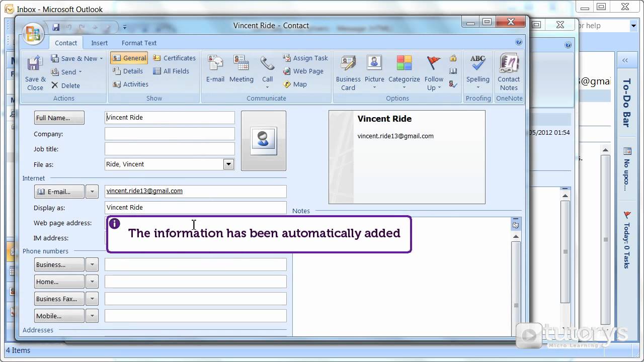Open the File as dropdown list
Viewport: 644px width, 362px height.
point(228,164)
